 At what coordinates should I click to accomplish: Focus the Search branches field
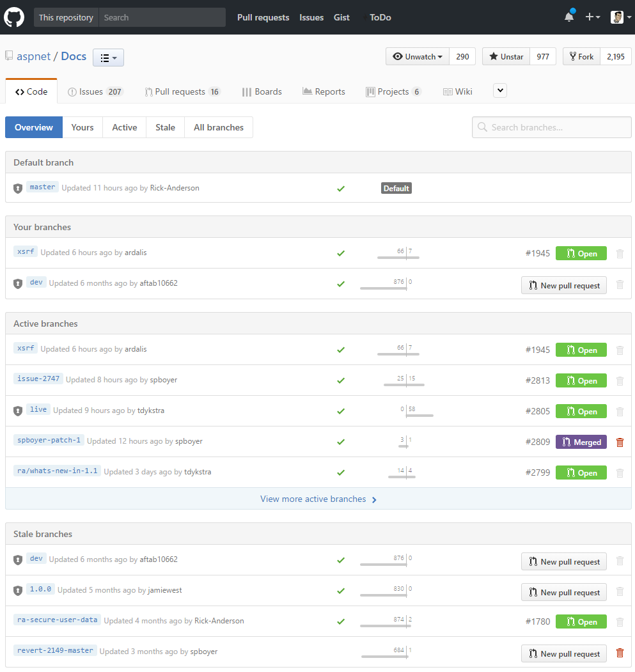click(x=551, y=127)
